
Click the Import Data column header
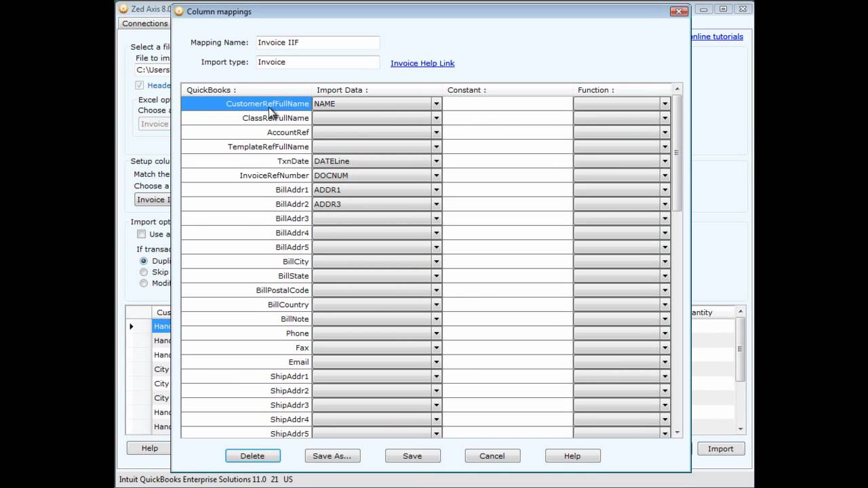(x=377, y=89)
